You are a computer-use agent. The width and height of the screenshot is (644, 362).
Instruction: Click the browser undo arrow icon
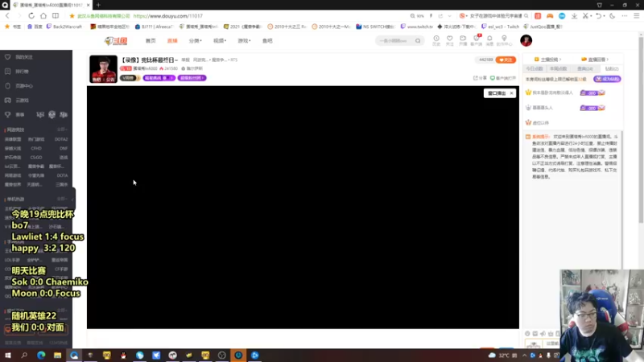coord(599,15)
